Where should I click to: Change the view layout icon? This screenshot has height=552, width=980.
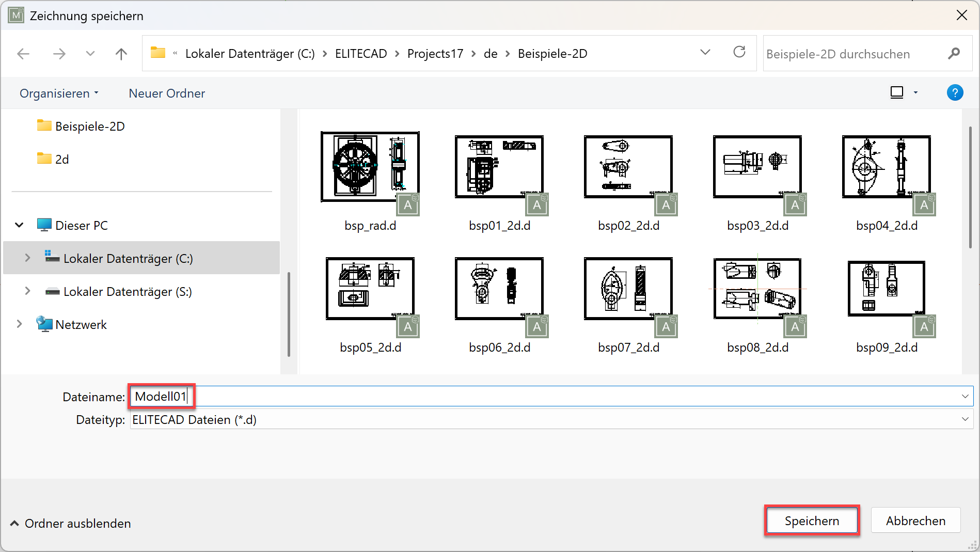(897, 93)
